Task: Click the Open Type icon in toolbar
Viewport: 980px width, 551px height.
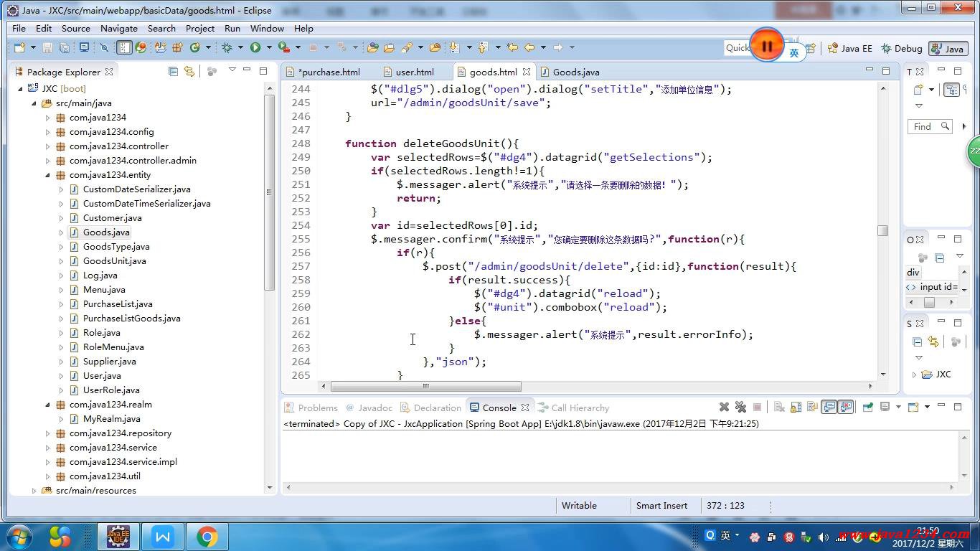Action: (372, 47)
